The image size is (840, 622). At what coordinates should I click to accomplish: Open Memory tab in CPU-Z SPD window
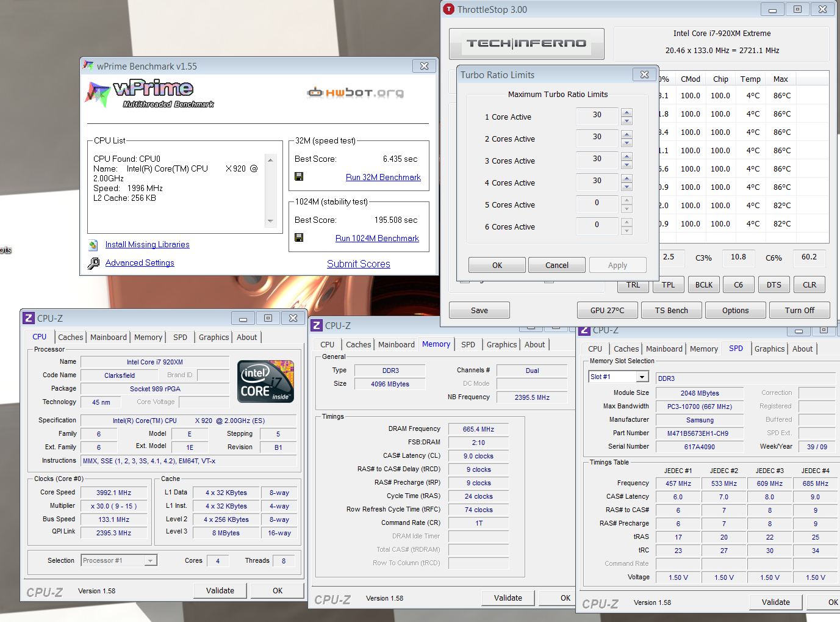click(x=704, y=349)
